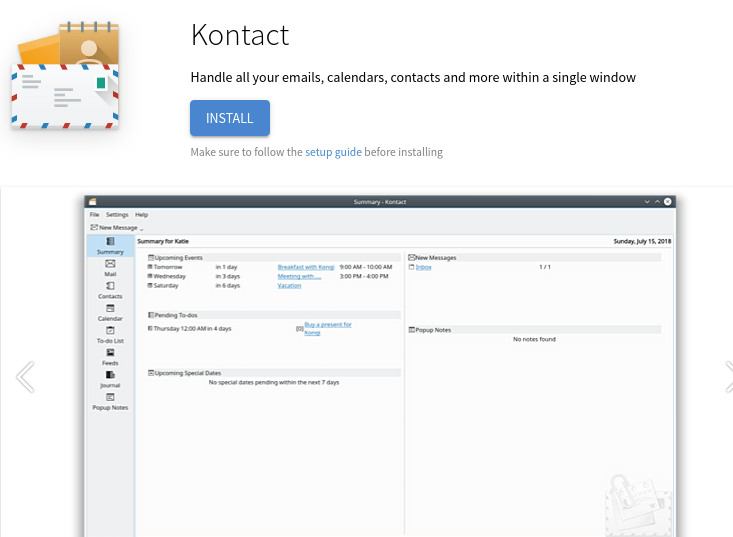Open the Buy a present for Konqi to-do

click(328, 329)
